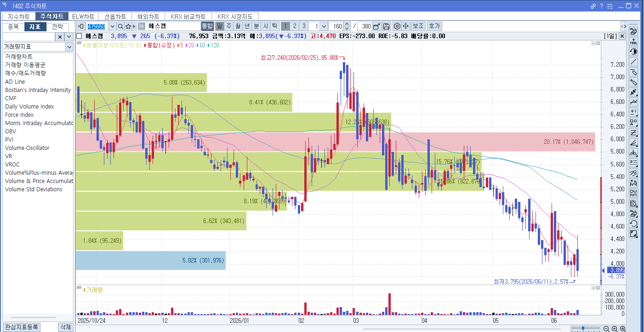
Task: Click the ALL print icon atop right toolbar
Action: [633, 32]
